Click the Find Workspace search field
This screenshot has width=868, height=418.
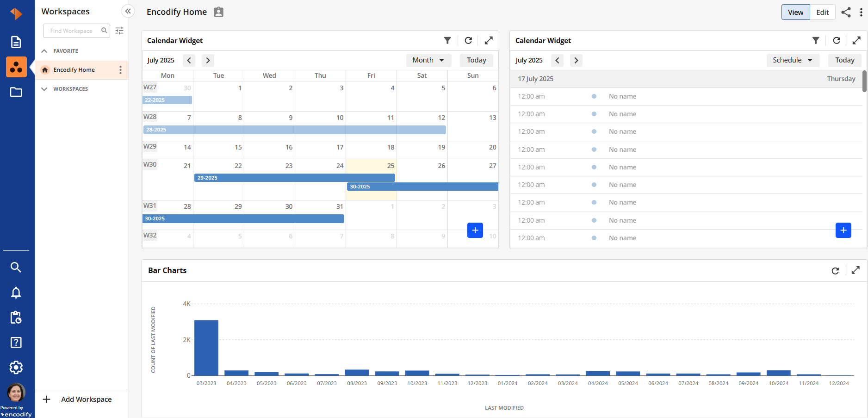[76, 31]
